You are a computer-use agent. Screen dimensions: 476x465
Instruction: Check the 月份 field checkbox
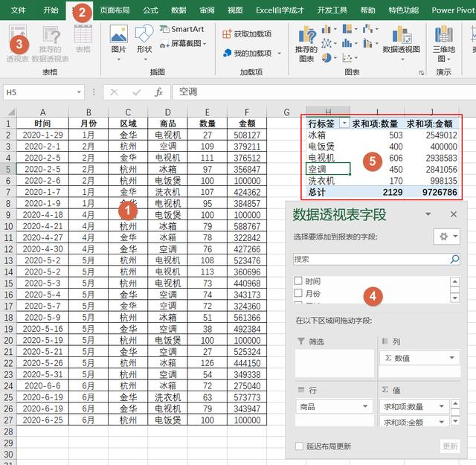298,293
